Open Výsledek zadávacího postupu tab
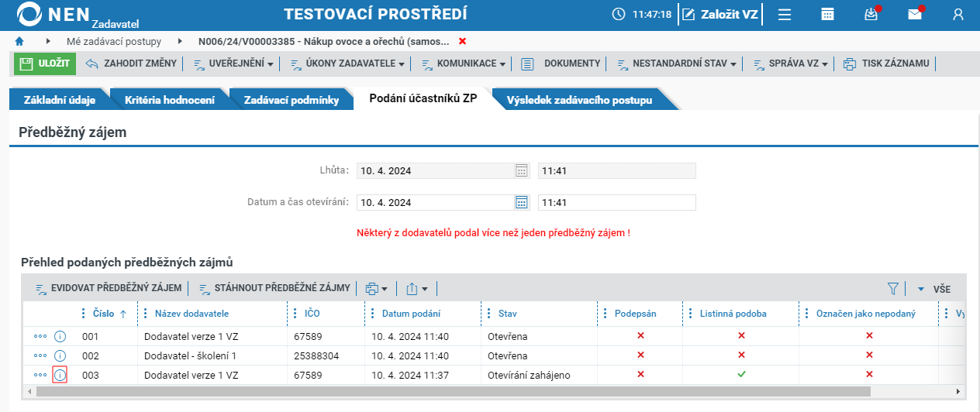 (579, 100)
